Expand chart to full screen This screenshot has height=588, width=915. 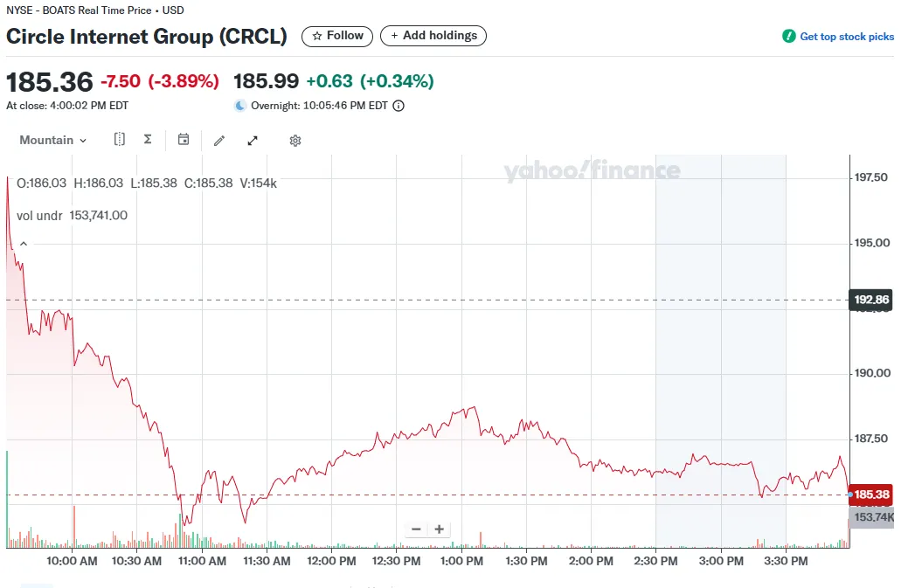253,141
